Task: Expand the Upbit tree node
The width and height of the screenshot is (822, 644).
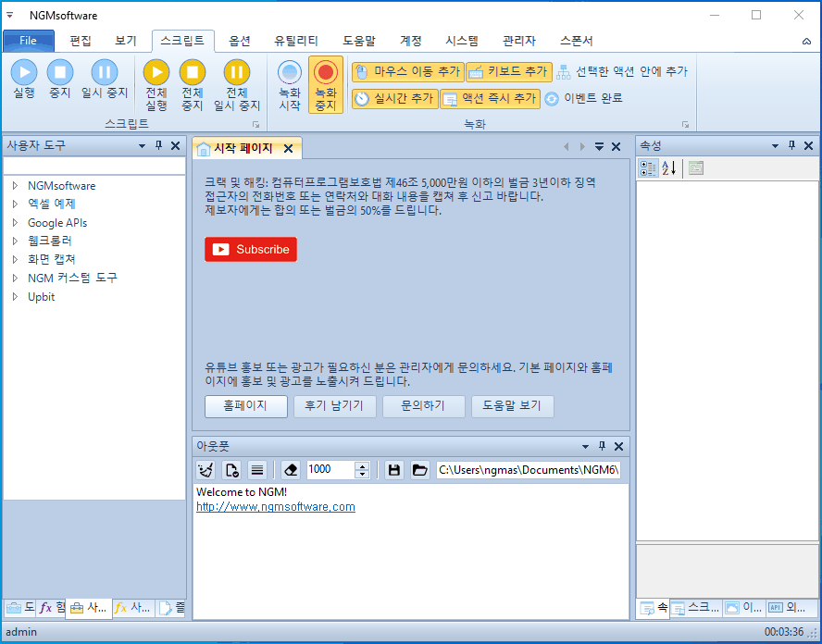Action: pyautogui.click(x=15, y=297)
